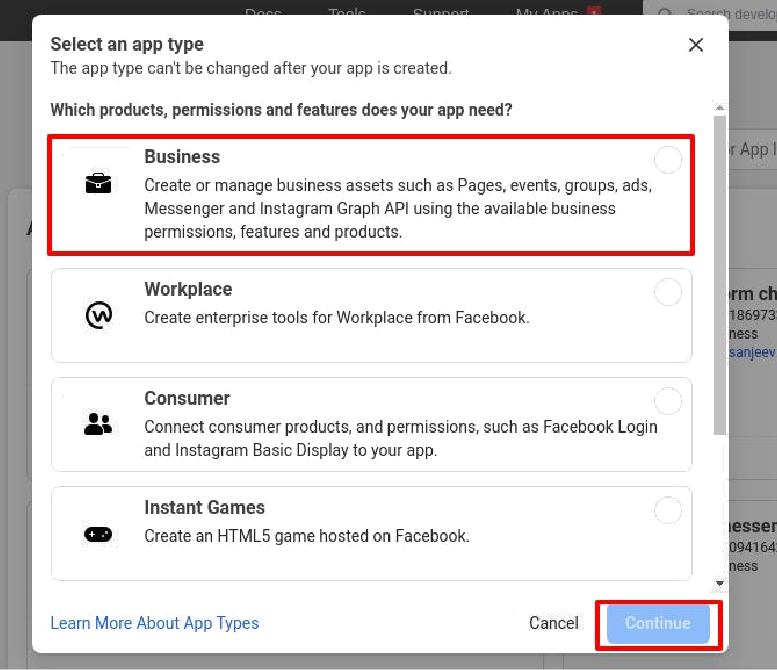Image resolution: width=777 pixels, height=670 pixels.
Task: Click the Workplace logo icon
Action: 99,315
